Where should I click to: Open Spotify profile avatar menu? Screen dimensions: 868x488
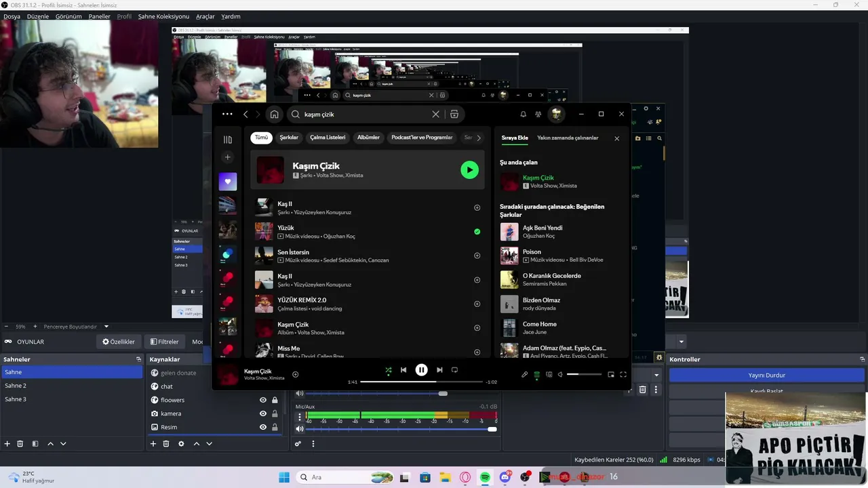557,114
